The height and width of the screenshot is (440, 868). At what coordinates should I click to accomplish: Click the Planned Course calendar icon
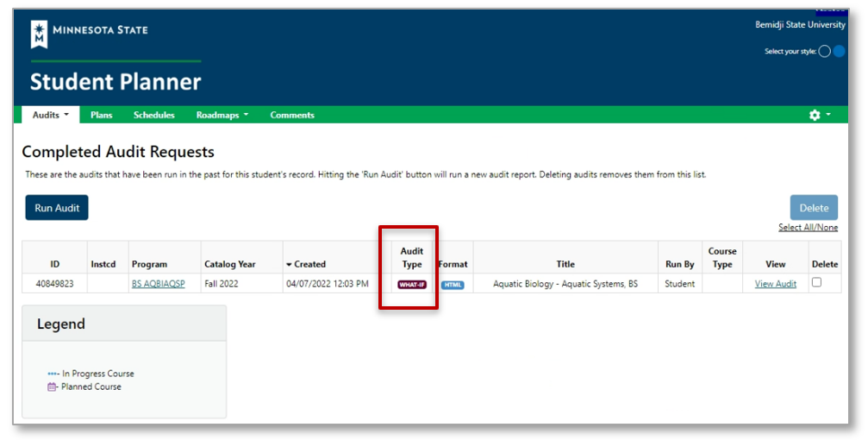tap(53, 387)
